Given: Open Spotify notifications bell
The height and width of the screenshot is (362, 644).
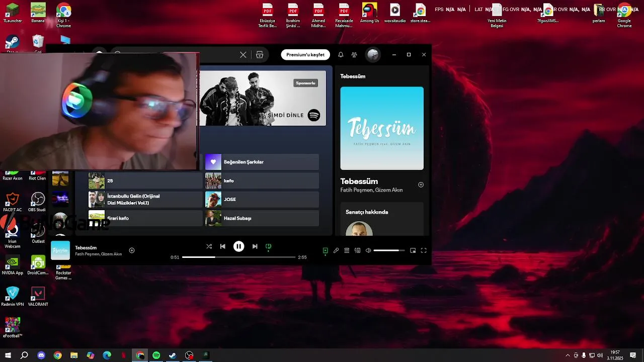Looking at the screenshot, I should [x=341, y=55].
